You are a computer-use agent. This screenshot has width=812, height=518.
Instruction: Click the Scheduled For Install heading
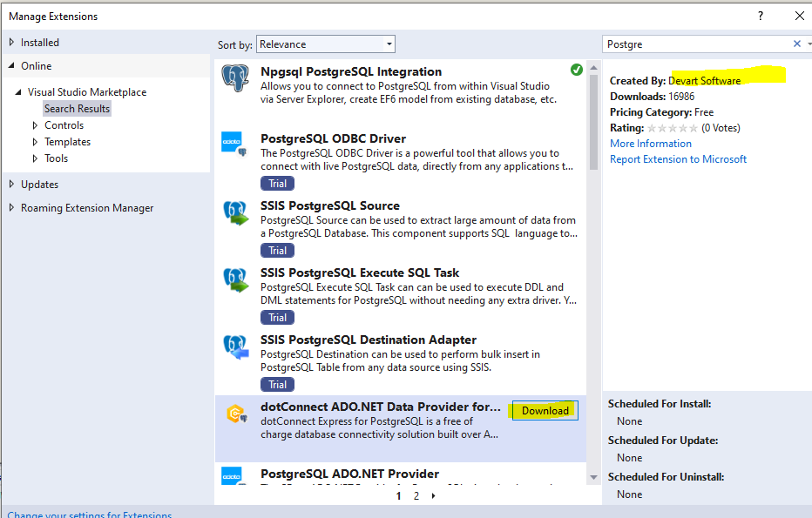[660, 404]
